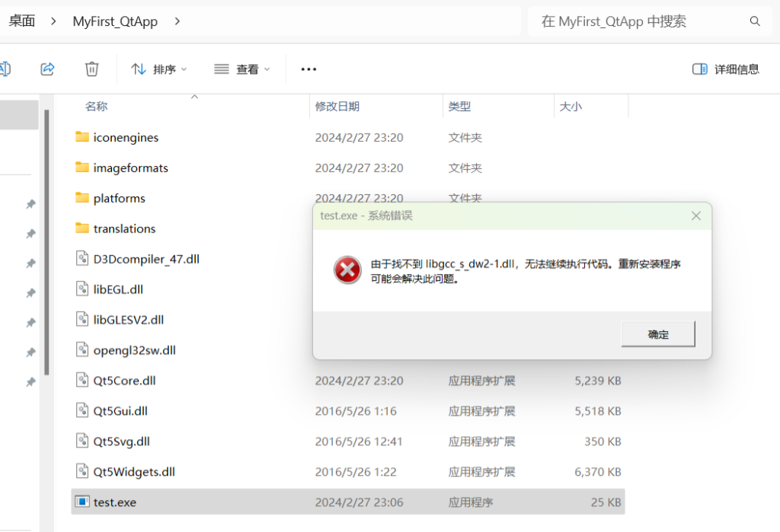Viewport: 780px width, 532px height.
Task: Click the red error icon in dialog
Action: click(347, 270)
